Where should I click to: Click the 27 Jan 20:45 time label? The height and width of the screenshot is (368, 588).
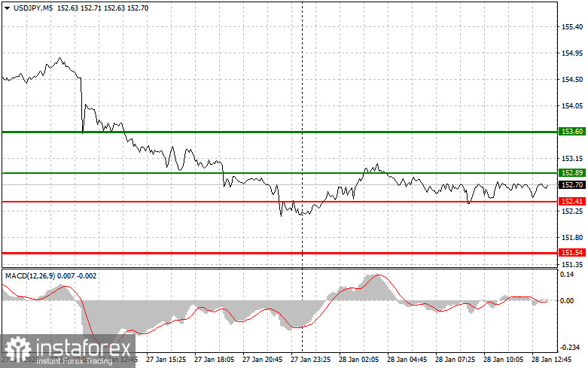point(262,360)
